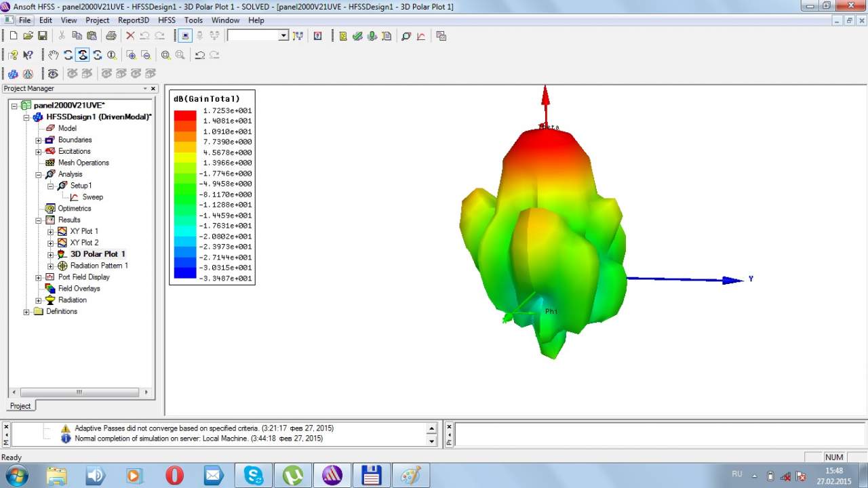Image resolution: width=868 pixels, height=488 pixels.
Task: Collapse the Analysis tree node
Action: [39, 175]
